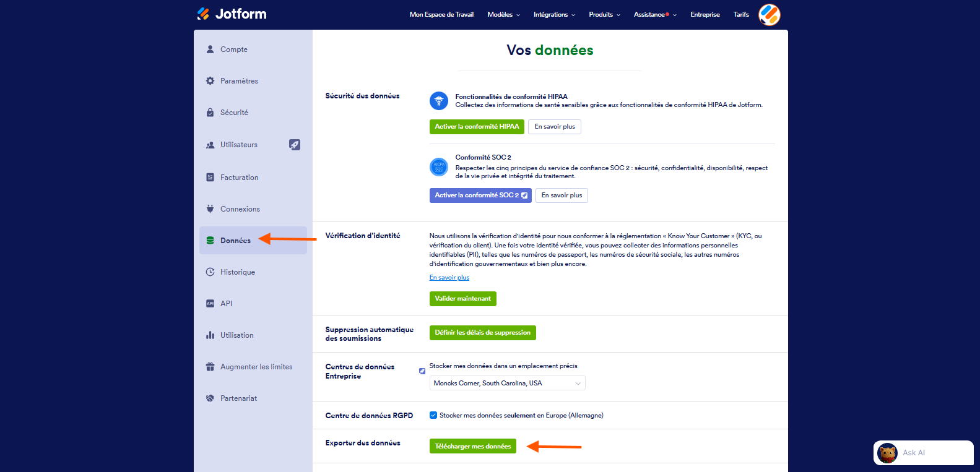Click the Utilisateurs people icon
The image size is (980, 472).
(x=210, y=145)
